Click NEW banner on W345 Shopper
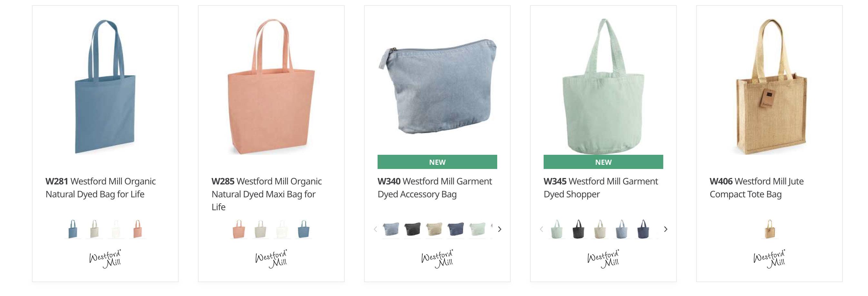This screenshot has width=868, height=296. pyautogui.click(x=603, y=162)
